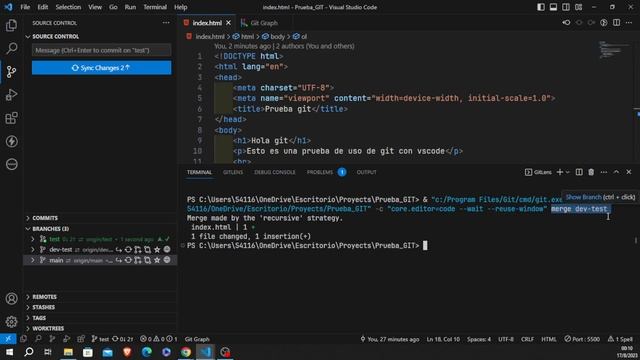Select the Terminal panel tab
Image resolution: width=640 pixels, height=360 pixels.
(199, 172)
